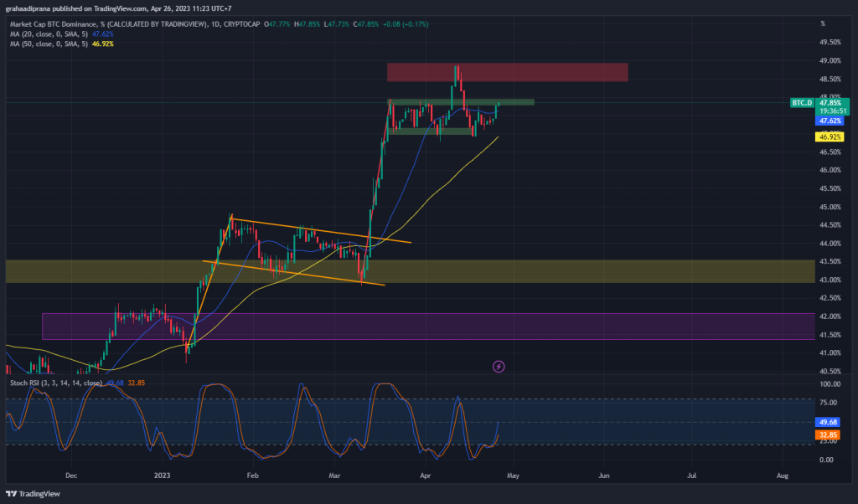Click the Dec label on time axis

point(71,476)
